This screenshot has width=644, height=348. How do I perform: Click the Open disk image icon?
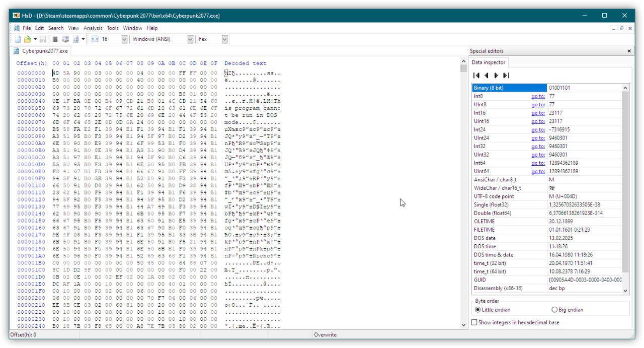pos(75,39)
